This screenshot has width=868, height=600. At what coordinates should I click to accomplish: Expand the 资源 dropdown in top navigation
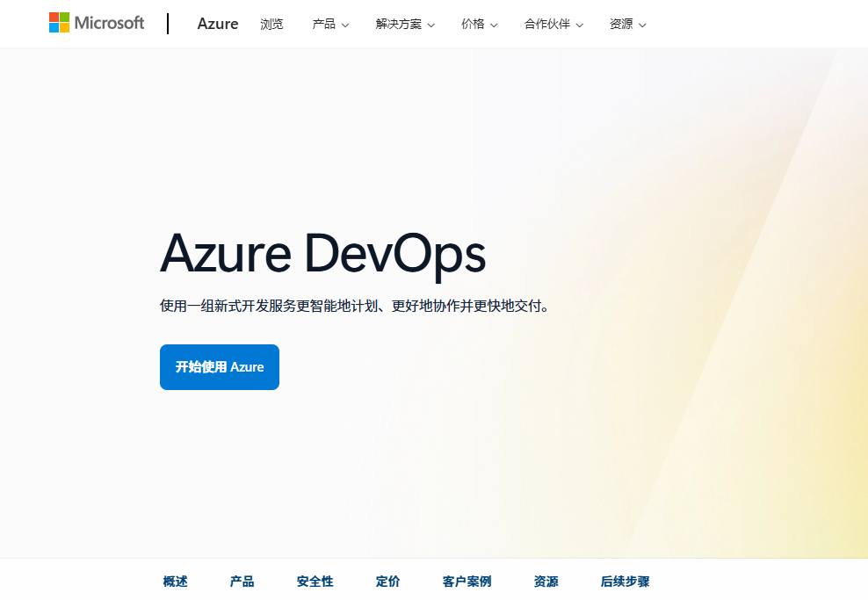628,24
